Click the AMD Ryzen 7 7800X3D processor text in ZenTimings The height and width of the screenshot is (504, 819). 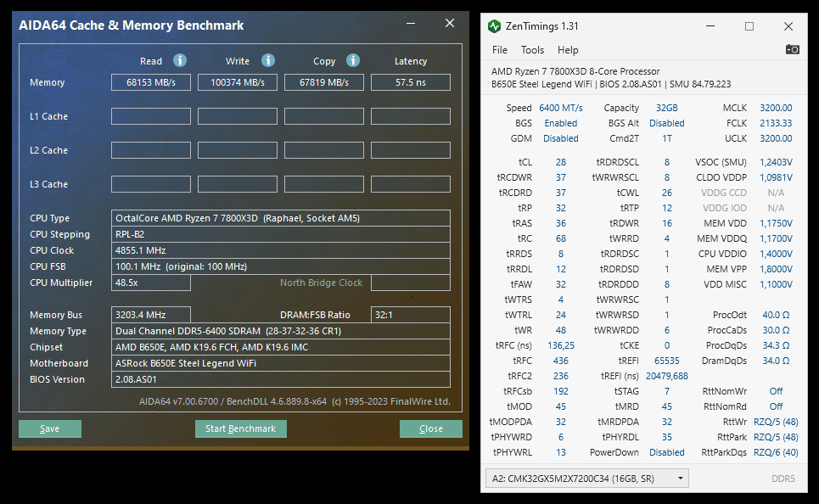point(575,71)
